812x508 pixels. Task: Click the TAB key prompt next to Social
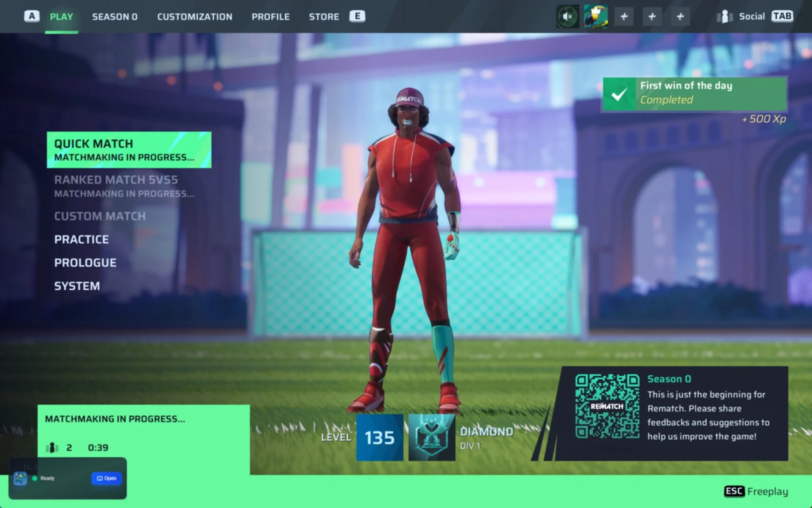[x=782, y=16]
